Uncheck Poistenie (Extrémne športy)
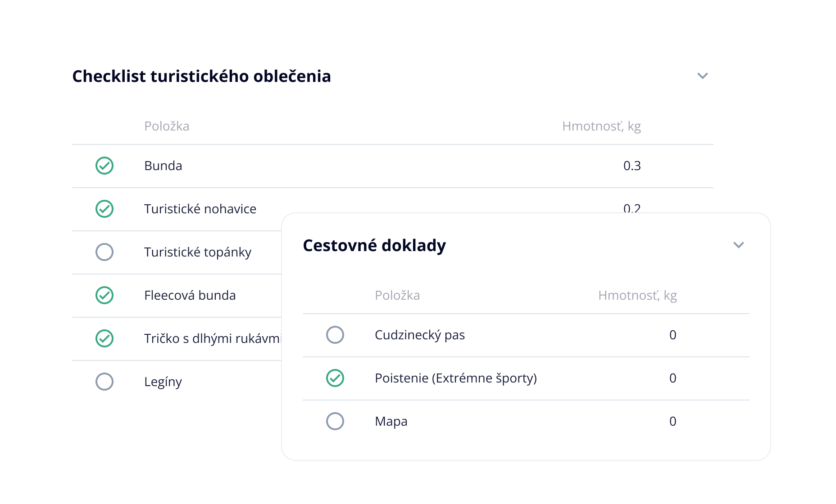 pyautogui.click(x=335, y=378)
